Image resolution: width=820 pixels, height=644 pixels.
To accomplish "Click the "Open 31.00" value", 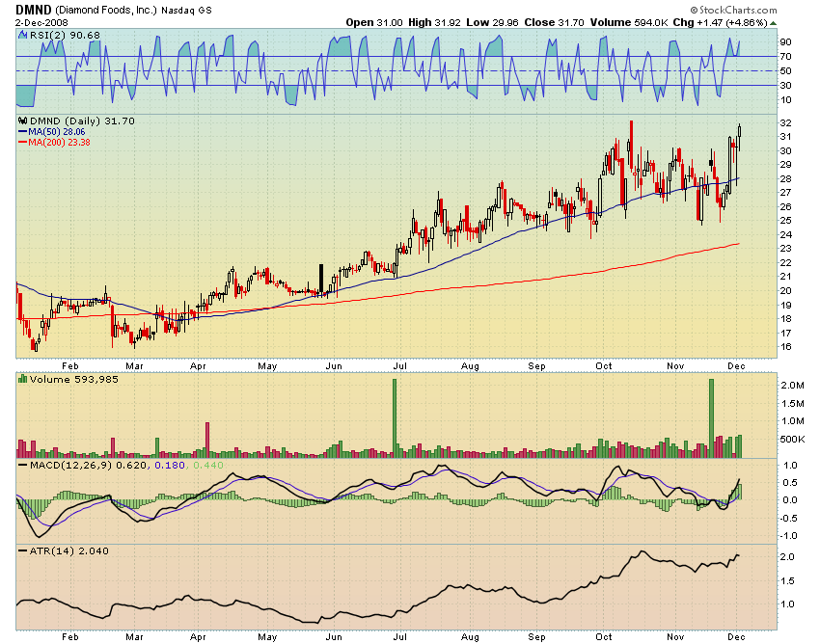I will pyautogui.click(x=374, y=22).
